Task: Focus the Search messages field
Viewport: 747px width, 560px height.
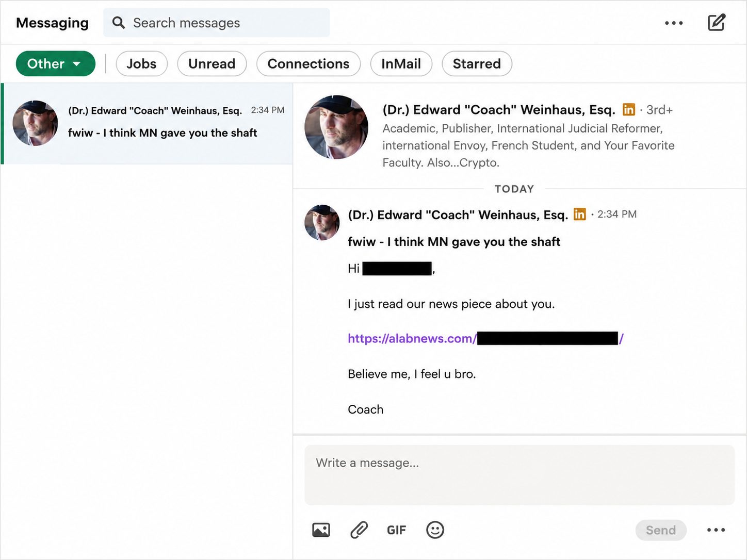Action: [217, 23]
